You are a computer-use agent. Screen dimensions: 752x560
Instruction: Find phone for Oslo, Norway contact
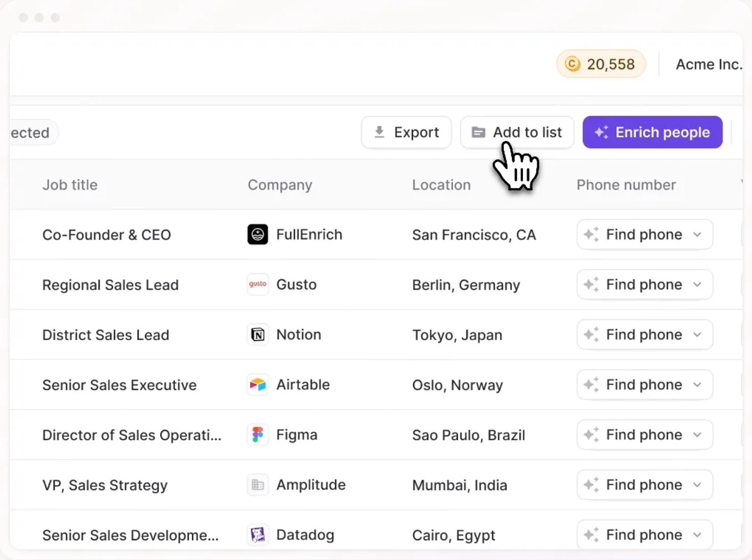645,384
